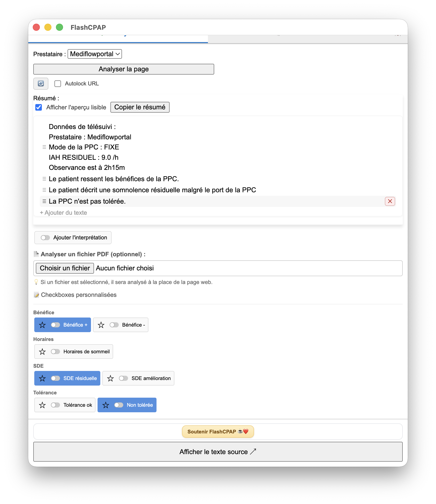The height and width of the screenshot is (504, 436).
Task: Delete the line 'La PPC n'est pas tolérée' with the red X
Action: [x=390, y=201]
